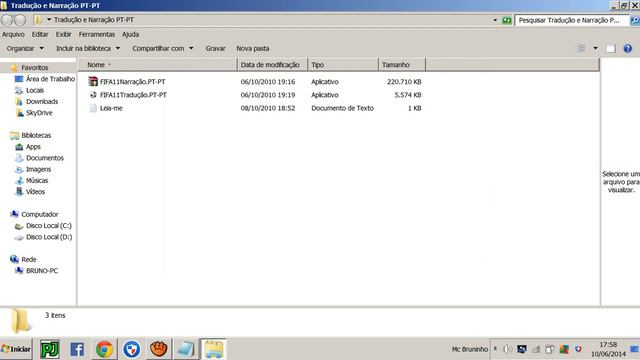Screen dimensions: 640x360
Task: Select Computador in navigation pane
Action: pyautogui.click(x=40, y=214)
